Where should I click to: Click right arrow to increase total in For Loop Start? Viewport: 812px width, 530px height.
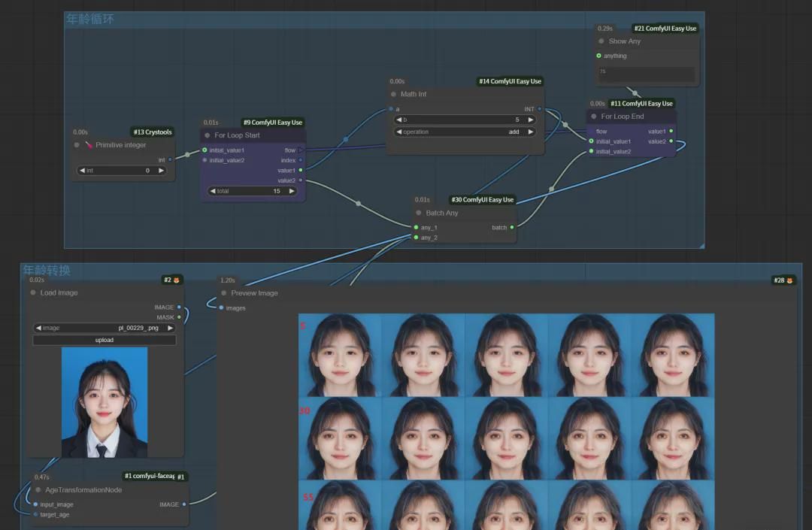292,191
